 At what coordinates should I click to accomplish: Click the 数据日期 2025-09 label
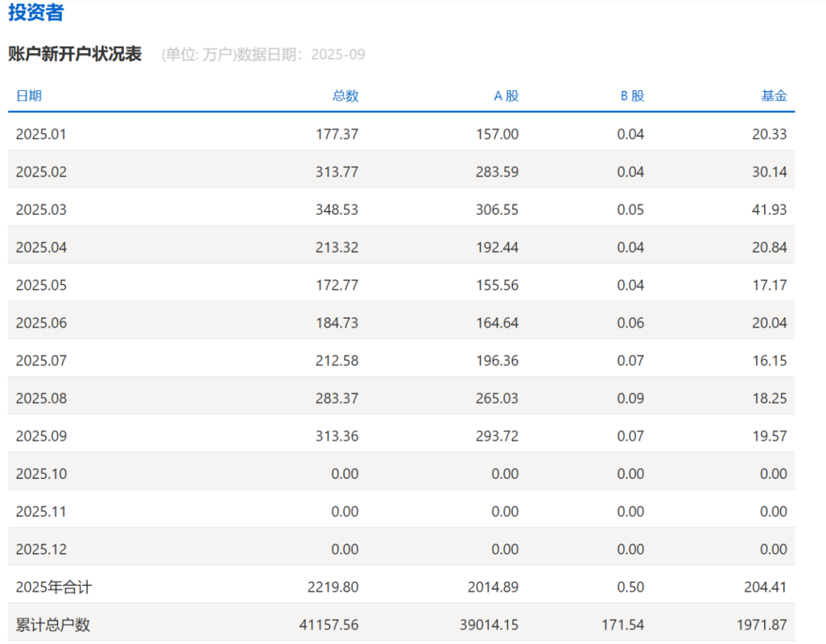pos(302,54)
